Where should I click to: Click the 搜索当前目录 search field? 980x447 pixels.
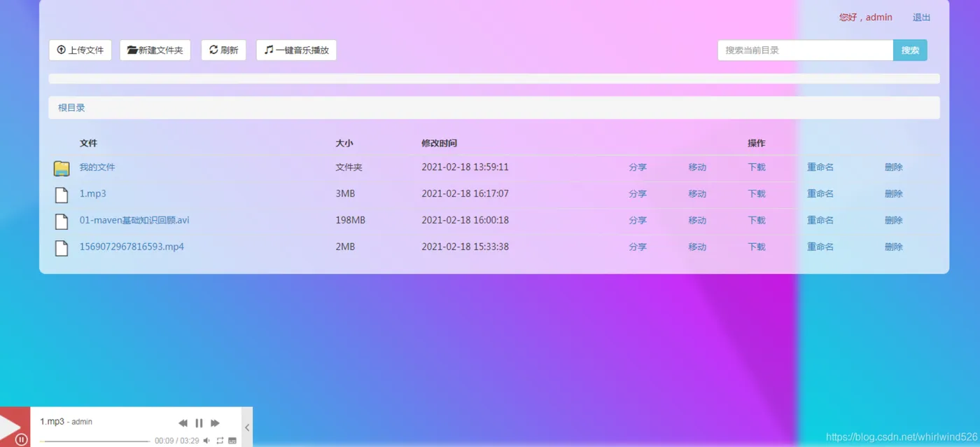point(805,50)
